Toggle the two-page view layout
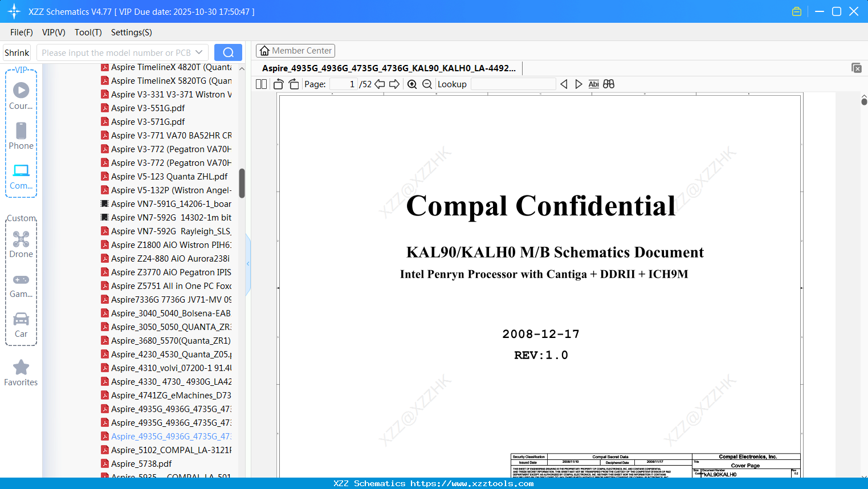 pyautogui.click(x=262, y=84)
